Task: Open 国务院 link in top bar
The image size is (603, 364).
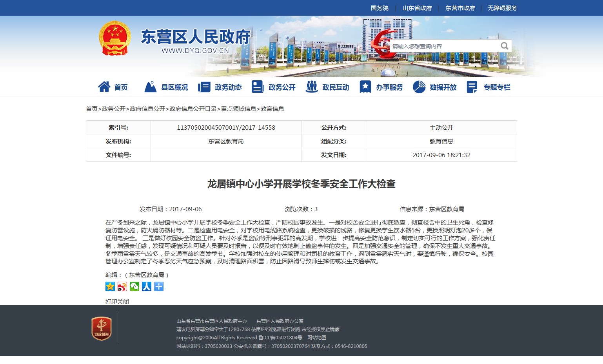Action: point(379,8)
